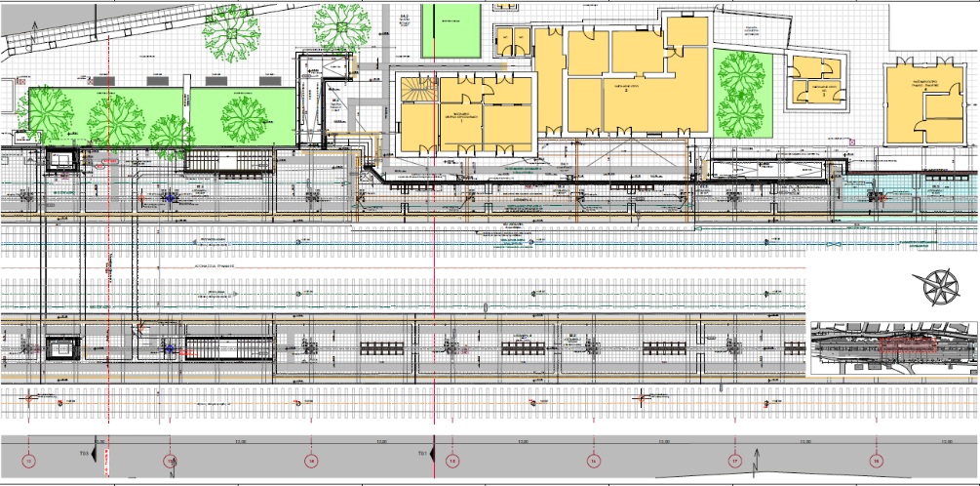The height and width of the screenshot is (486, 980).
Task: Click the standalone green rectangle at the top
Action: [x=451, y=30]
